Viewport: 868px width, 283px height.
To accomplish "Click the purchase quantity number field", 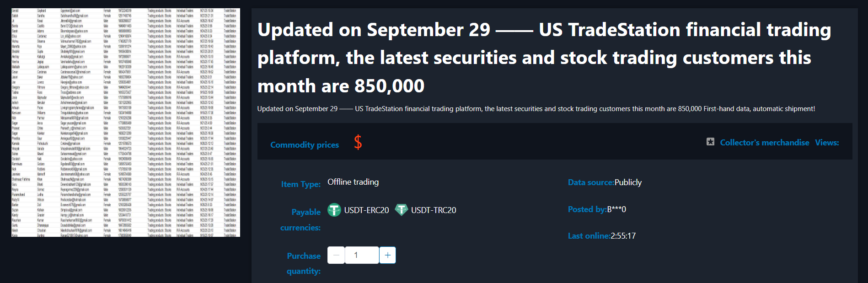I will coord(362,255).
